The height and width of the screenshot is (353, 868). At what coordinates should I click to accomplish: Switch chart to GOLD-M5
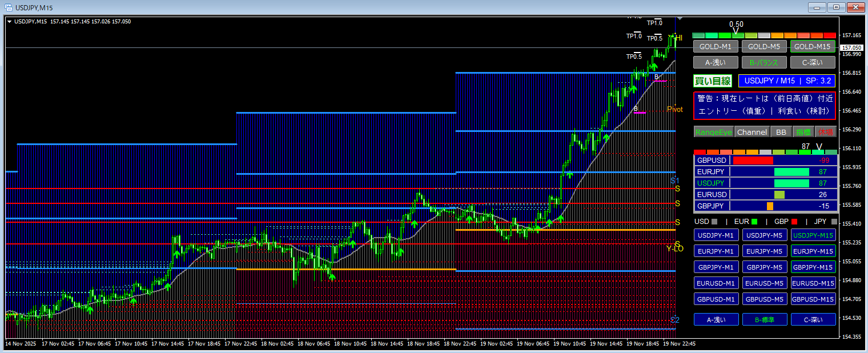(764, 46)
